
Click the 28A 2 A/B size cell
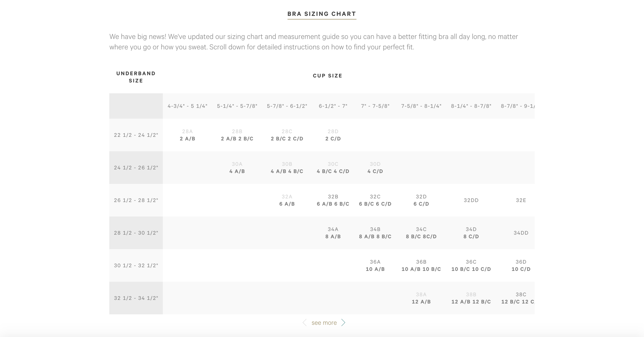[188, 135]
